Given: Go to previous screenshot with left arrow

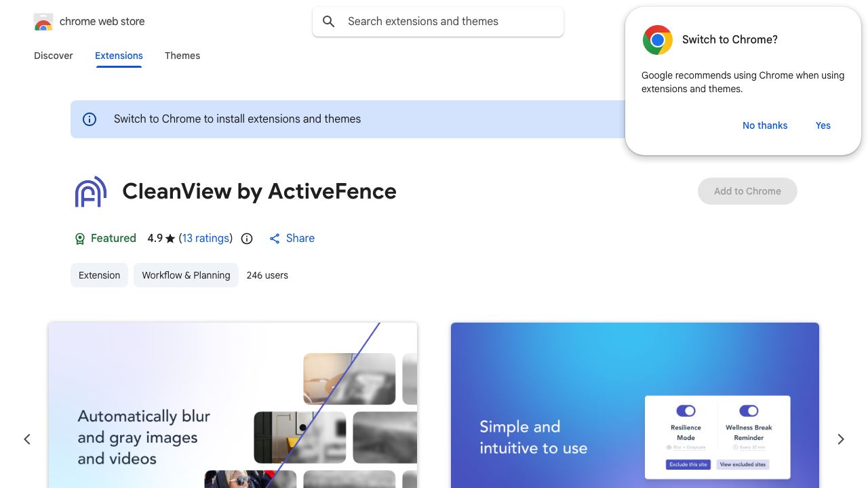Looking at the screenshot, I should [x=27, y=439].
